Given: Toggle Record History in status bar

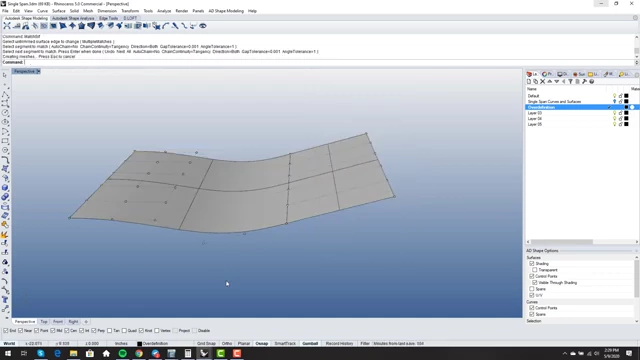Looking at the screenshot, I should 339,344.
